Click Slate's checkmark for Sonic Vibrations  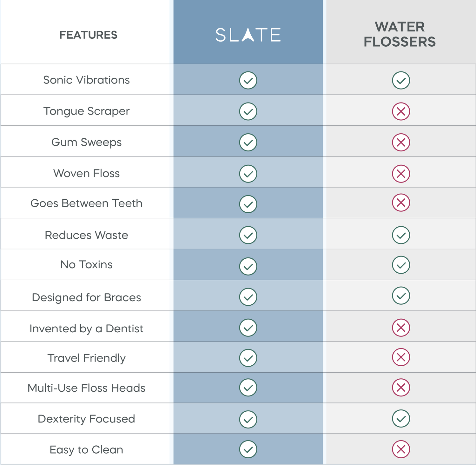[x=248, y=80]
